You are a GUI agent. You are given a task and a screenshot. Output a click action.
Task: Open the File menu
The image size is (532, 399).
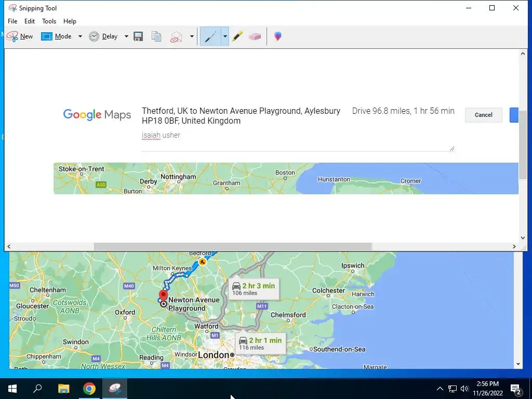coord(12,21)
